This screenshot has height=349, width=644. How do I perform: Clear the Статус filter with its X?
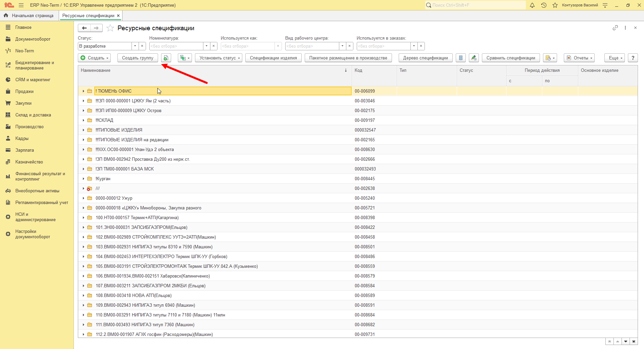(x=142, y=46)
